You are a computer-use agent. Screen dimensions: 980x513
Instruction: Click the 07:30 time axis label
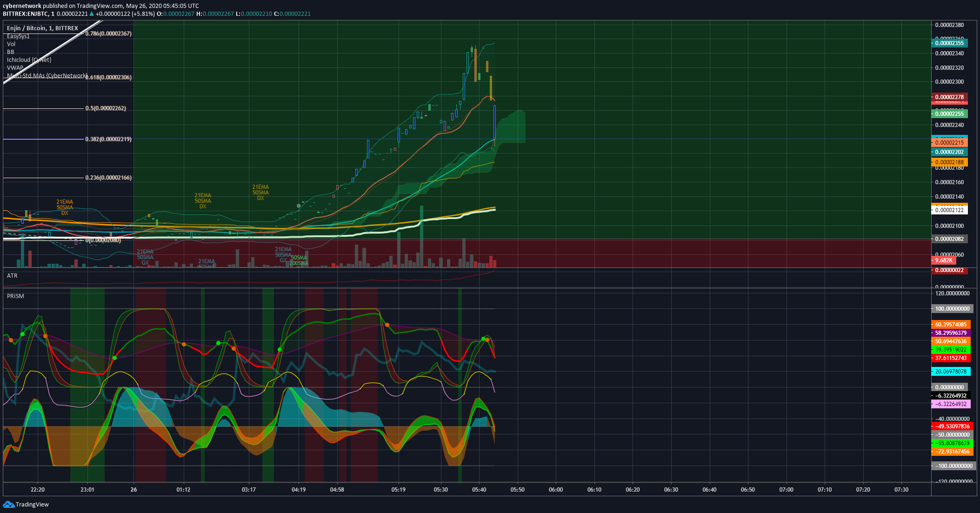click(901, 490)
